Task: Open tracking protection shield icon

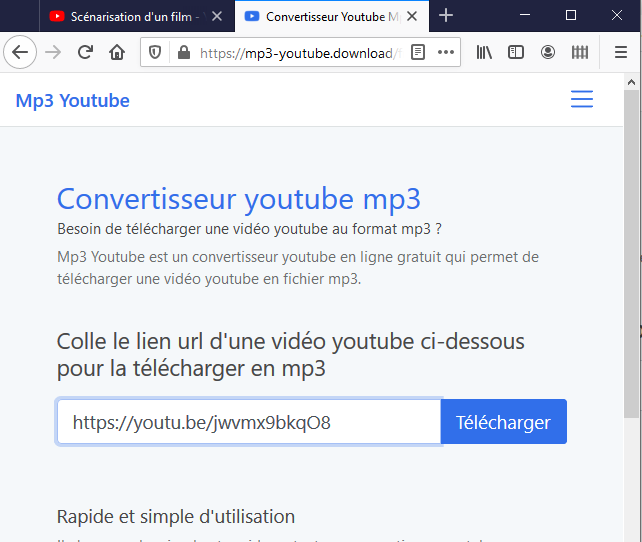Action: click(x=155, y=52)
